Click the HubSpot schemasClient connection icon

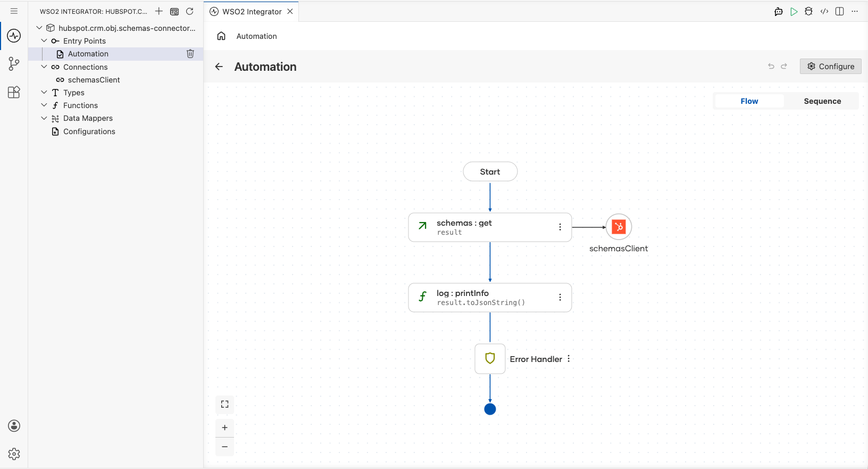(619, 227)
